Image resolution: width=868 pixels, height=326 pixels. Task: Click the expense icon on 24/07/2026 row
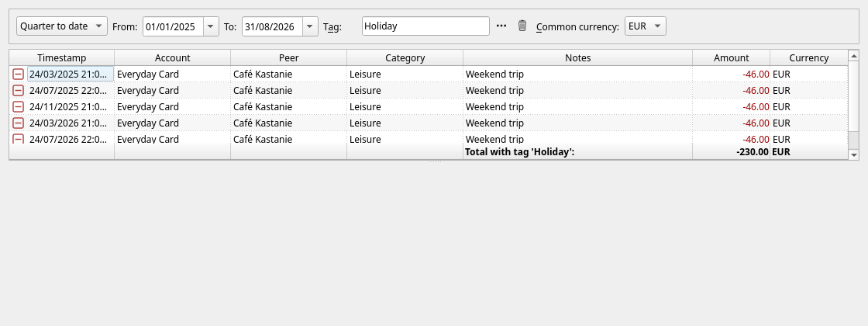tap(19, 139)
